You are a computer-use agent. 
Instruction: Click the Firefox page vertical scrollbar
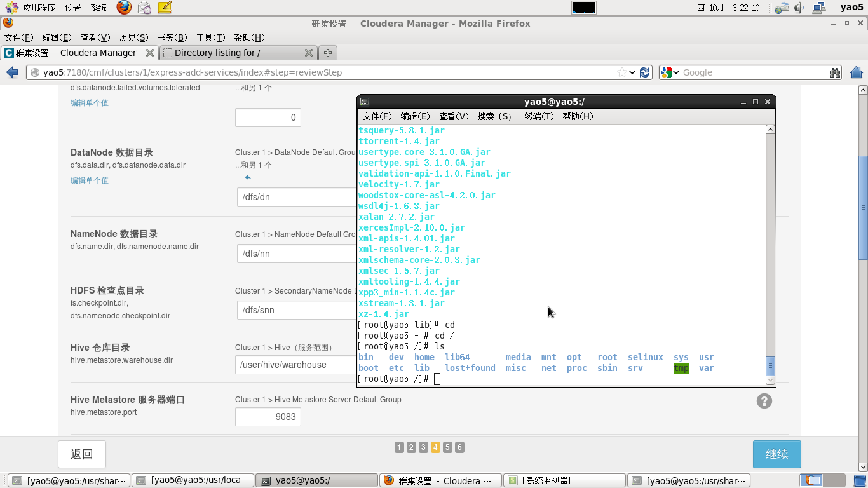[x=863, y=207]
